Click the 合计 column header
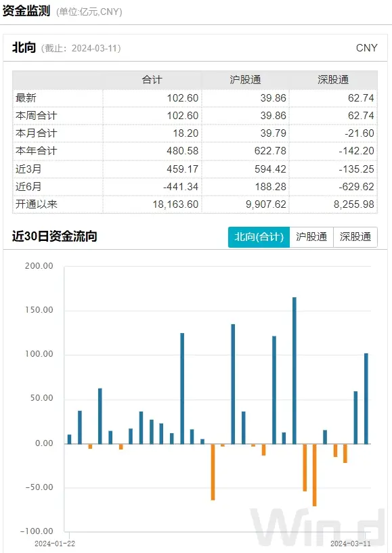Viewport: 392px width, 553px height. (x=152, y=80)
